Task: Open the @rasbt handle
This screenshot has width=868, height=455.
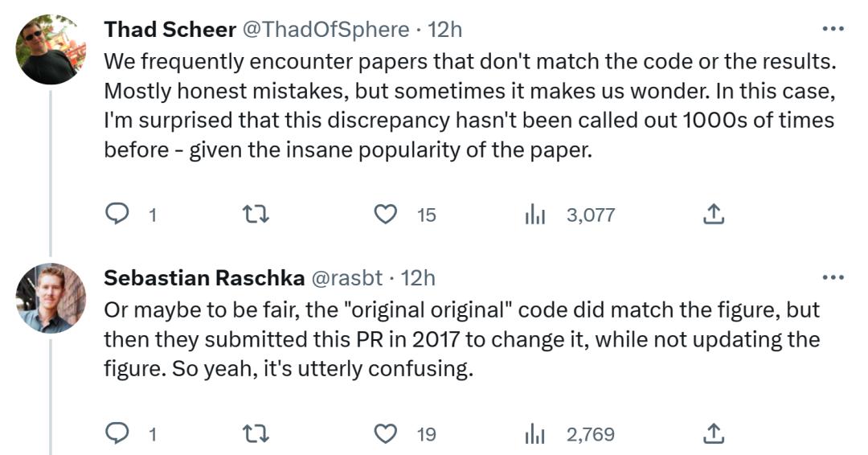Action: pyautogui.click(x=346, y=278)
